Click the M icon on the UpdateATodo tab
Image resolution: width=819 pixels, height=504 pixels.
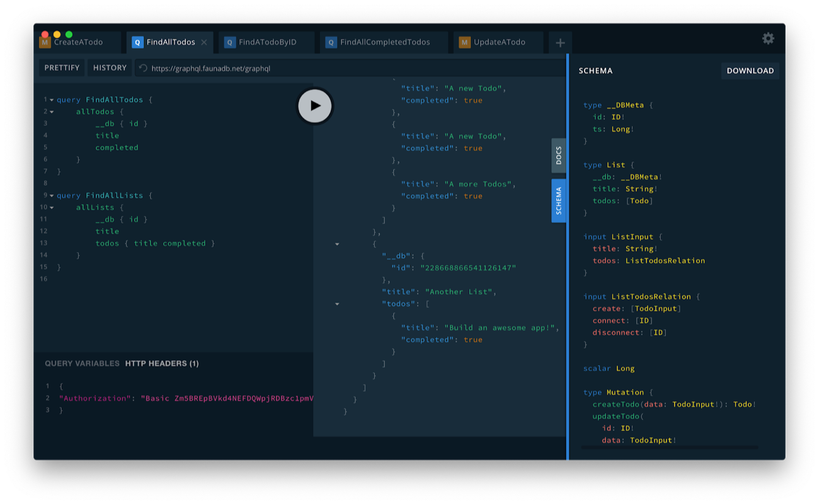coord(464,42)
